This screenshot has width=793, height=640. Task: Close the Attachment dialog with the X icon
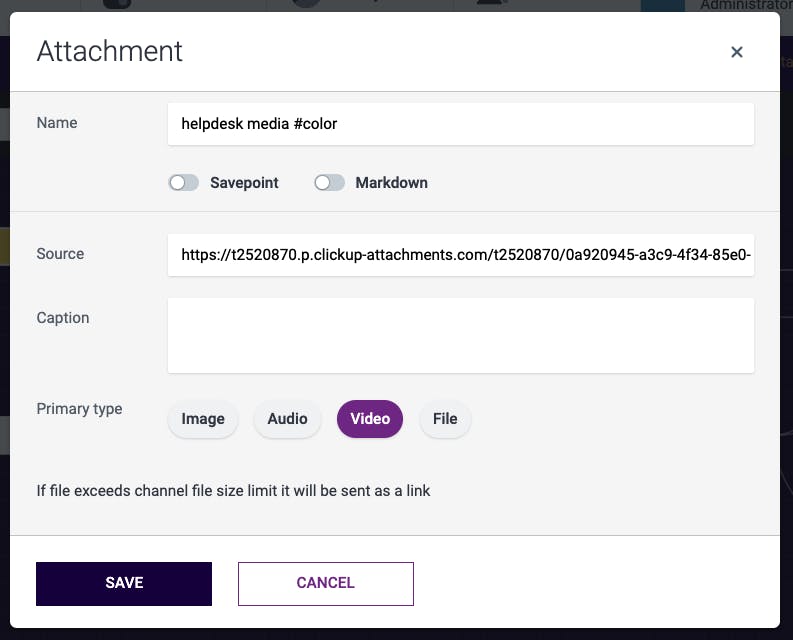(737, 52)
